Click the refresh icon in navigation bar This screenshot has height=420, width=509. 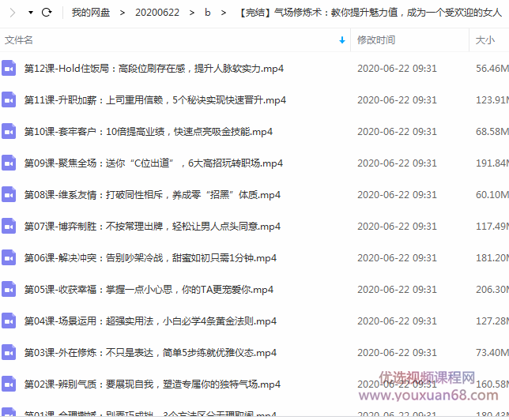47,13
